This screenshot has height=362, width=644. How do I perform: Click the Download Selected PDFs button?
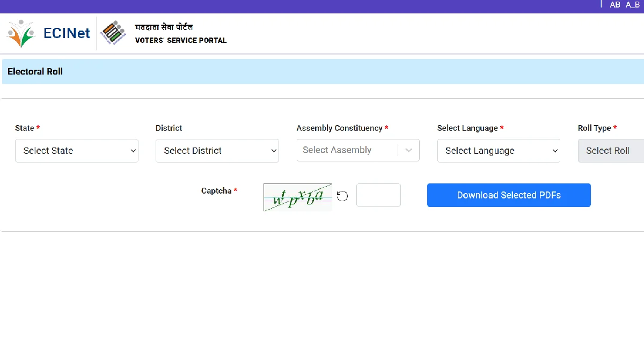508,195
